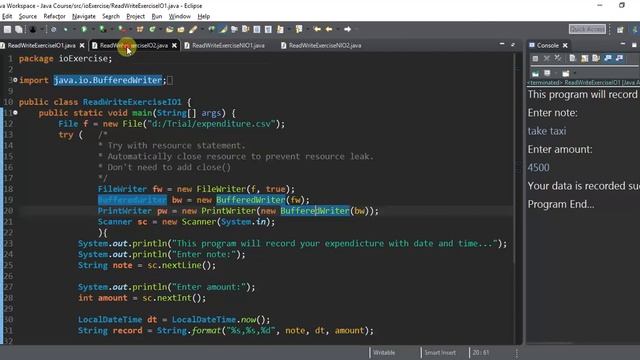This screenshot has width=640, height=360.
Task: Click the Save All icon in the toolbar
Action: coord(19,29)
